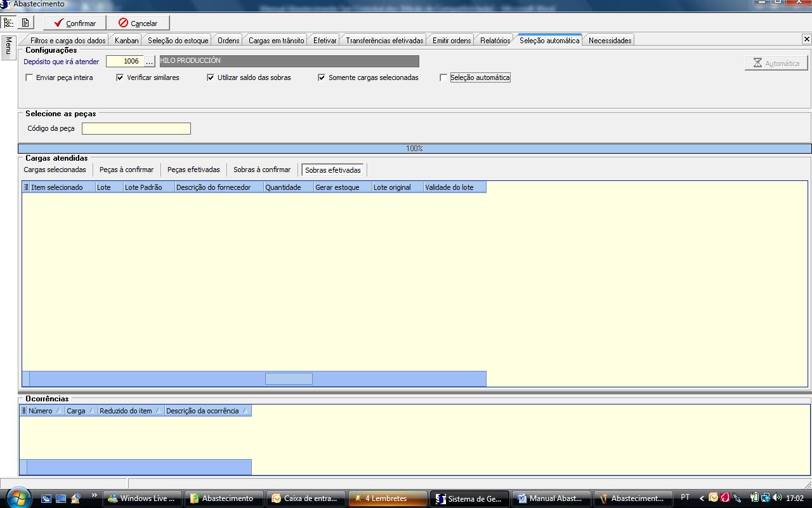Click the tree view icon in toolbar
The width and height of the screenshot is (812, 508).
(x=8, y=23)
